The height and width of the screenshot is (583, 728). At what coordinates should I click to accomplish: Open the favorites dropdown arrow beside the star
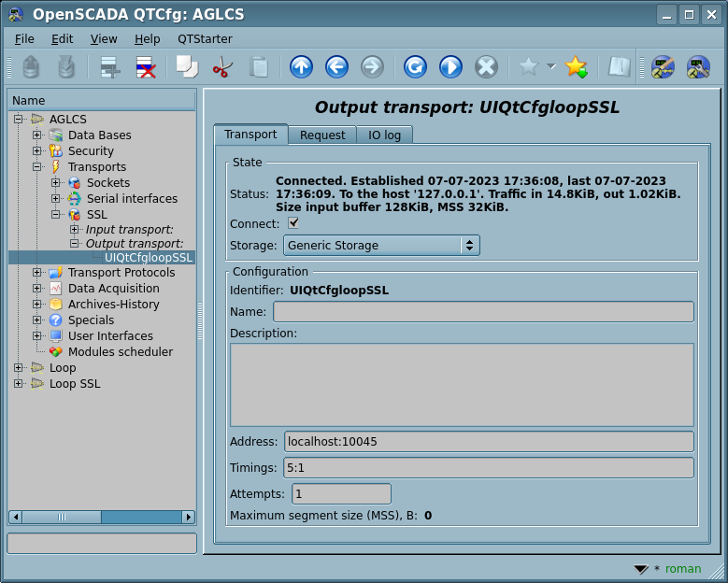tap(551, 66)
